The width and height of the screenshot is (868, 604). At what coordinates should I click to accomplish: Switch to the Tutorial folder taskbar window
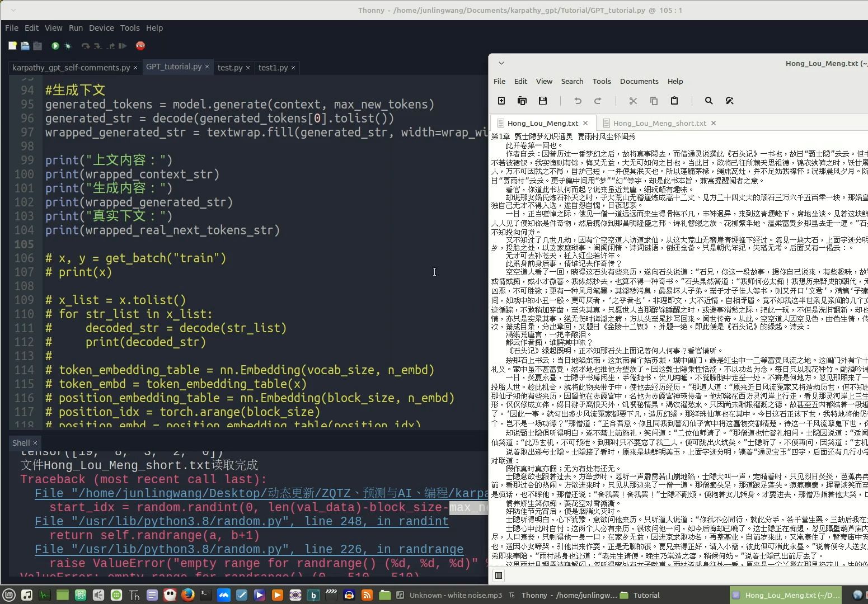641,595
